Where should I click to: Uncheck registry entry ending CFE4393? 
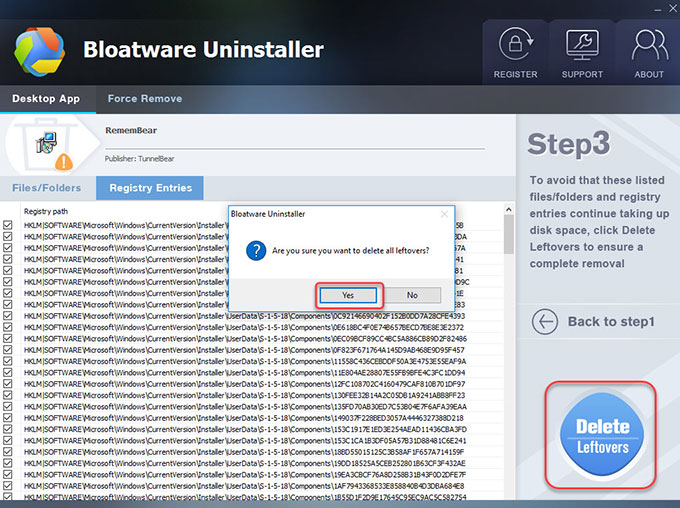(x=7, y=316)
